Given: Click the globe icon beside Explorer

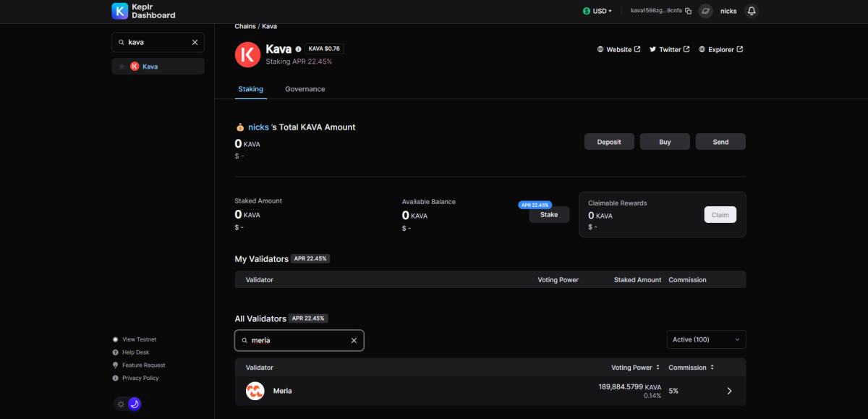Looking at the screenshot, I should pyautogui.click(x=703, y=49).
